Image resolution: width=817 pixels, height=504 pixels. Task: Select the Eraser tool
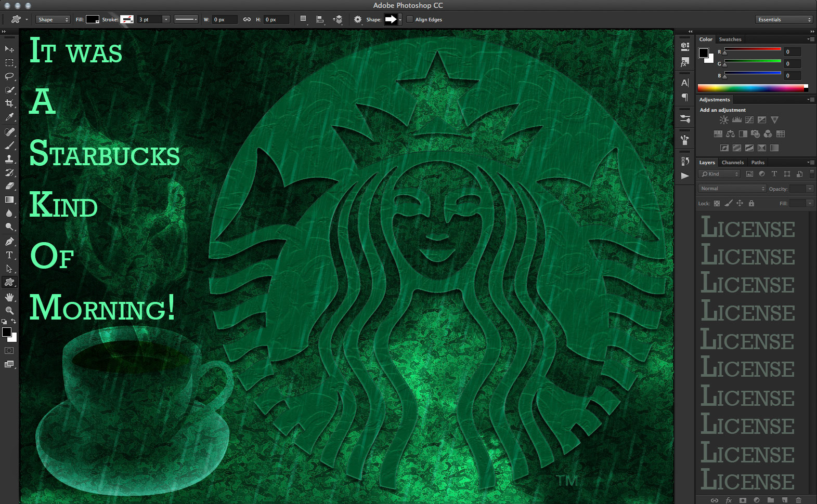pos(9,185)
